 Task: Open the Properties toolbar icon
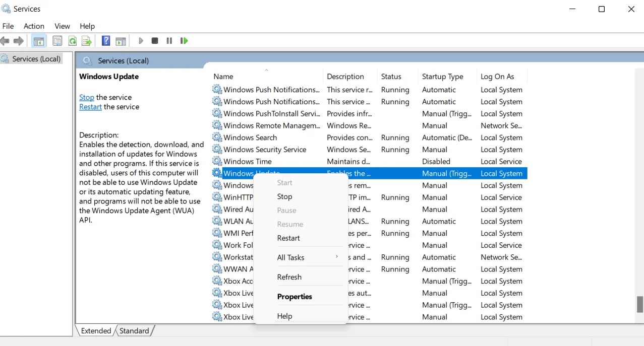pos(57,41)
